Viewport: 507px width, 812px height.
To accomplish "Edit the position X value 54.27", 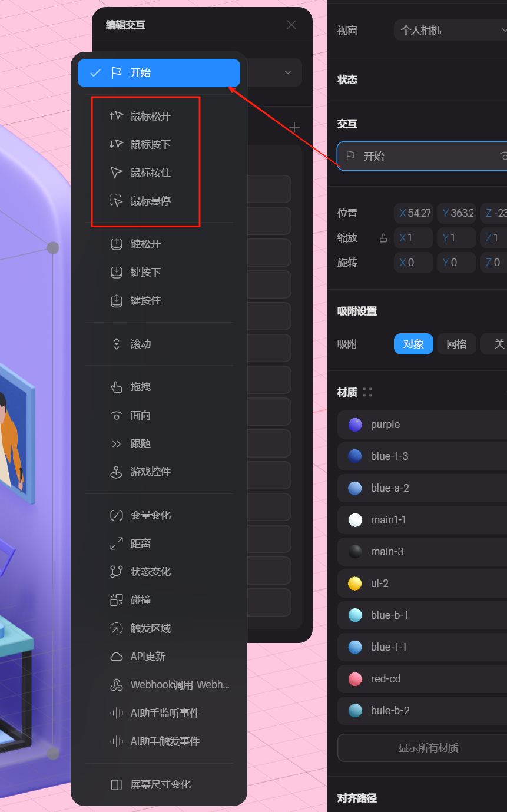I will coord(413,213).
